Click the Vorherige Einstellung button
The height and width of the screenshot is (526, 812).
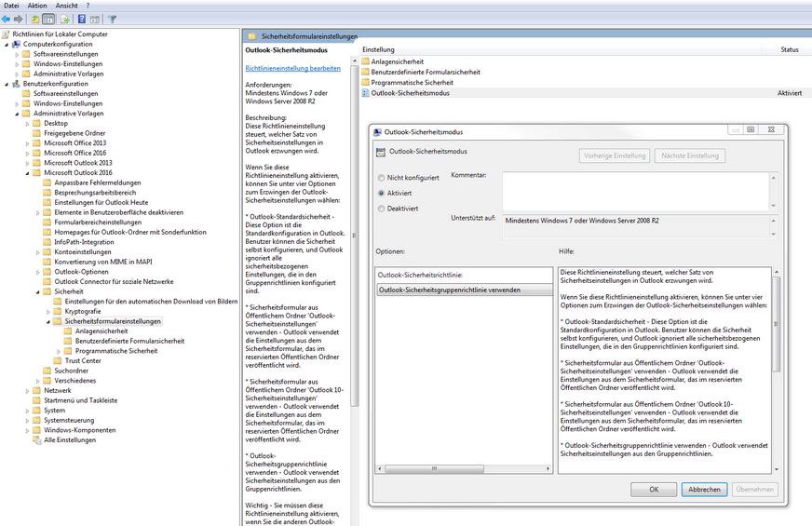[x=615, y=155]
